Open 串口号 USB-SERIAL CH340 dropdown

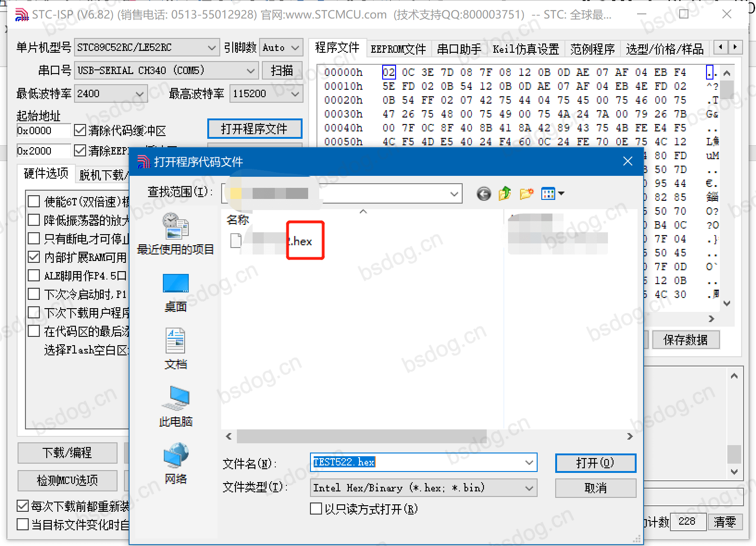(166, 71)
